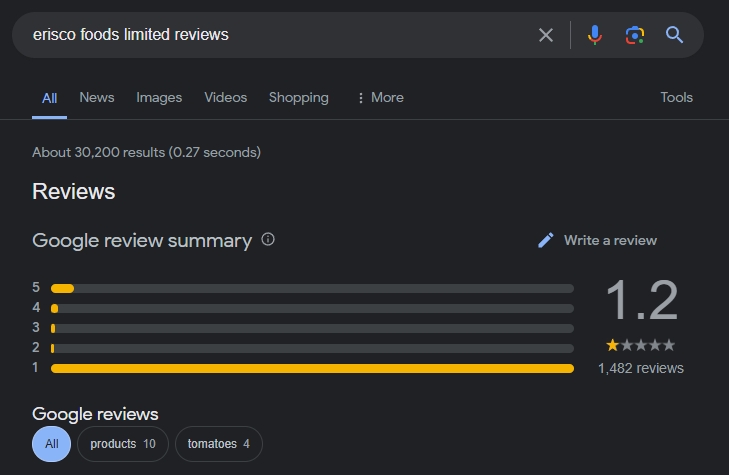Click the 3-star rating bar
Viewport: 729px width, 475px height.
coord(312,329)
